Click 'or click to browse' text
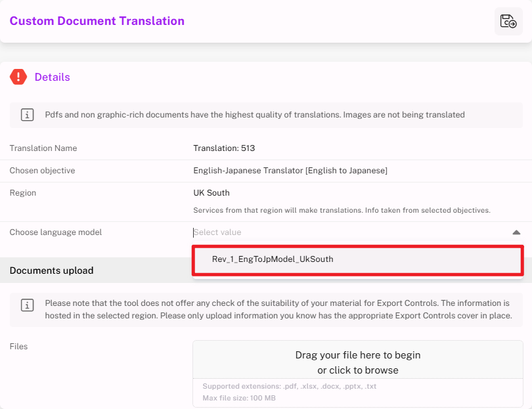The width and height of the screenshot is (532, 409). click(x=357, y=370)
